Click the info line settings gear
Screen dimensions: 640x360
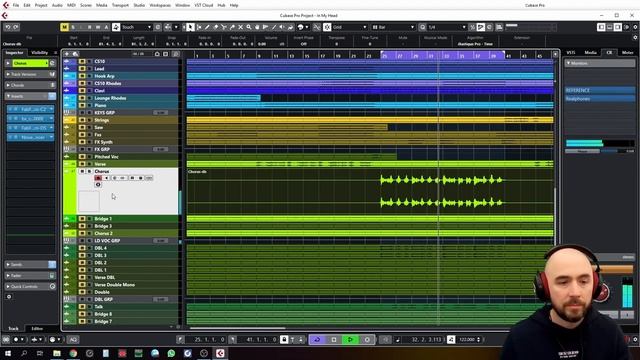coord(635,38)
